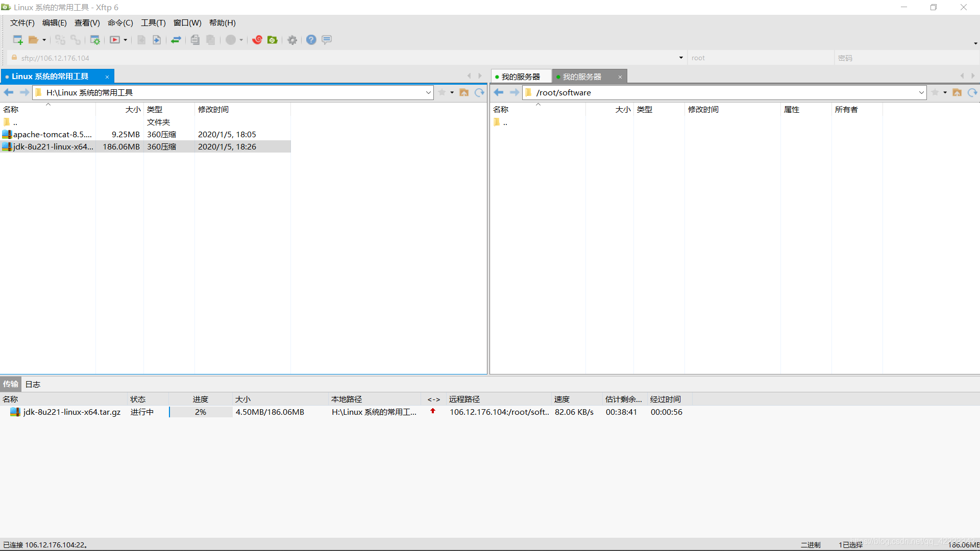Click the speech bubble feedback icon
Viewport: 980px width, 551px height.
(x=327, y=40)
